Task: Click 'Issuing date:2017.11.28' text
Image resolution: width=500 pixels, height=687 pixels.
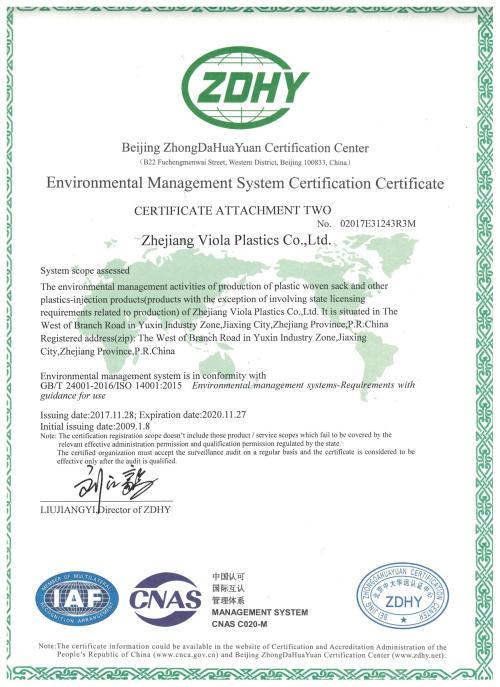Action: (x=88, y=414)
